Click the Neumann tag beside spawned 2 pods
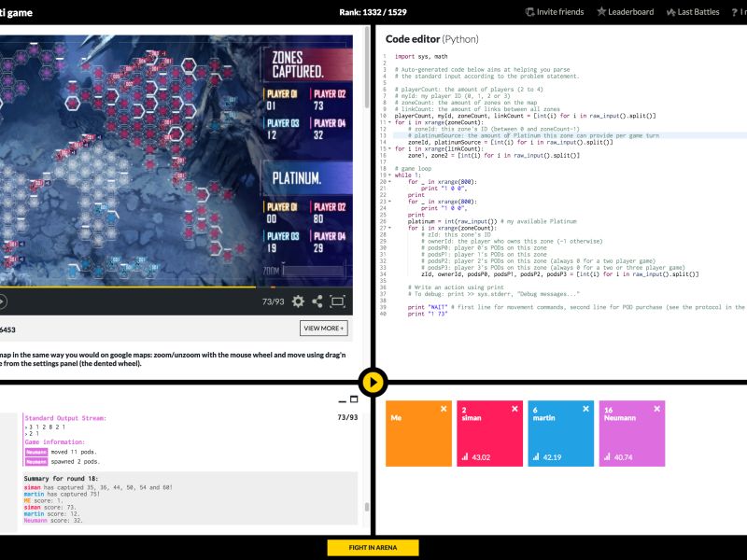This screenshot has height=560, width=747. (36, 462)
